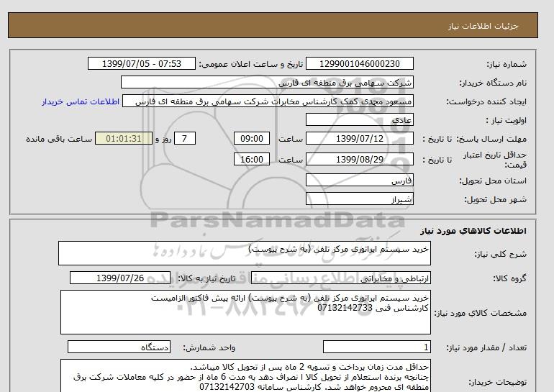Click the label مشخصات کالای مورد نیاز
The height and width of the screenshot is (392, 554).
click(480, 313)
